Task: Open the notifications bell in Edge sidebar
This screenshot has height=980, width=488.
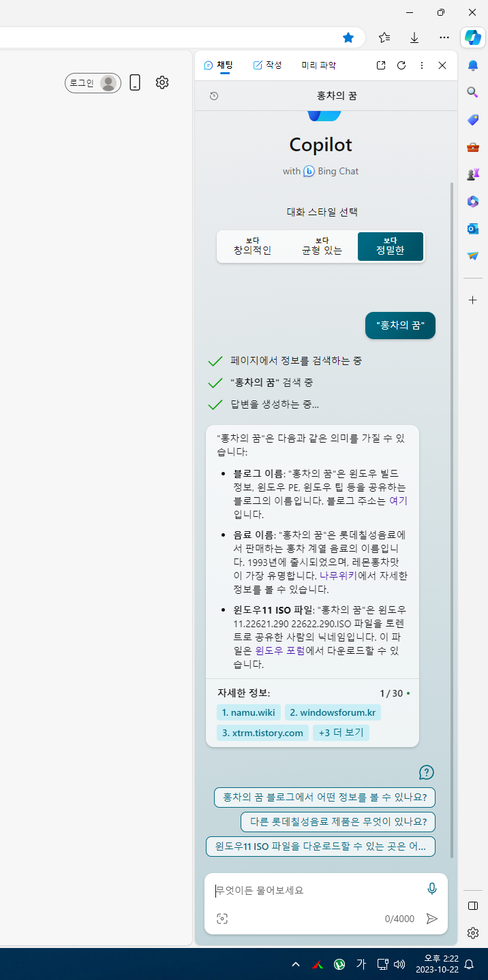Action: pyautogui.click(x=473, y=65)
